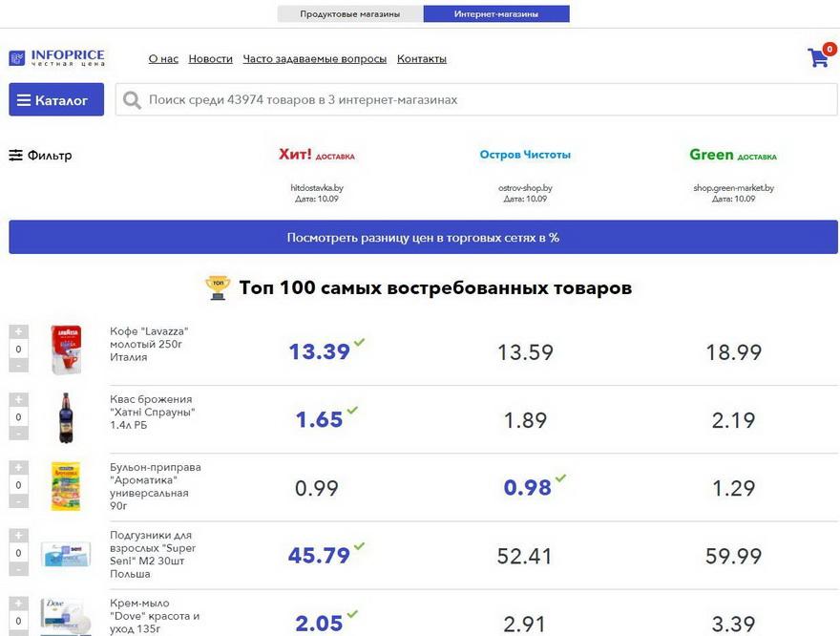Select the 1.89 kvass price
Viewport: 840px width, 636px height.
pos(525,420)
